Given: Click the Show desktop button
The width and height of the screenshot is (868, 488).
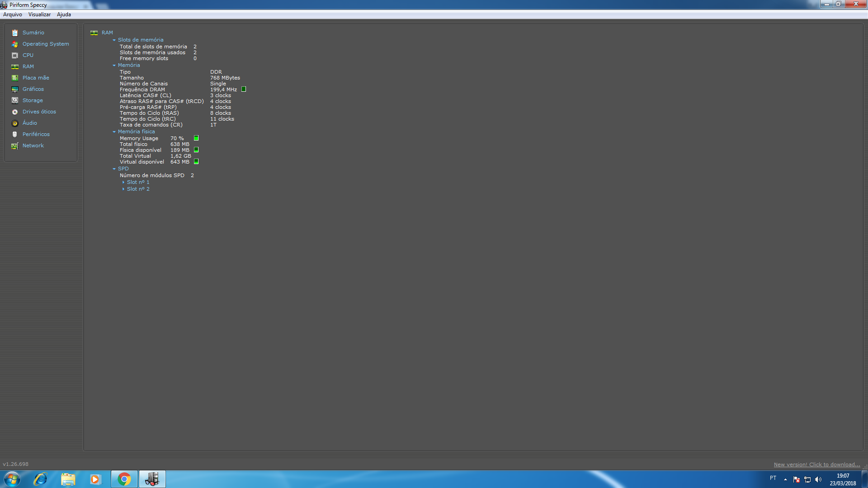Looking at the screenshot, I should pyautogui.click(x=864, y=479).
